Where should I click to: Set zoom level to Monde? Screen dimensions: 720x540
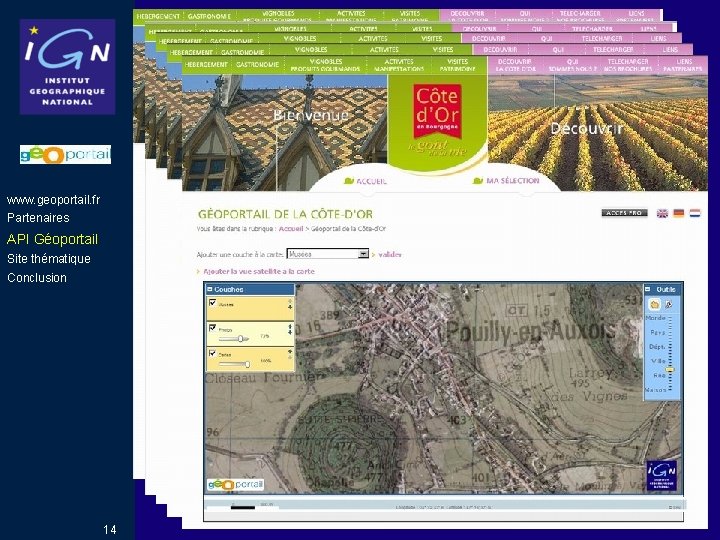click(x=655, y=318)
